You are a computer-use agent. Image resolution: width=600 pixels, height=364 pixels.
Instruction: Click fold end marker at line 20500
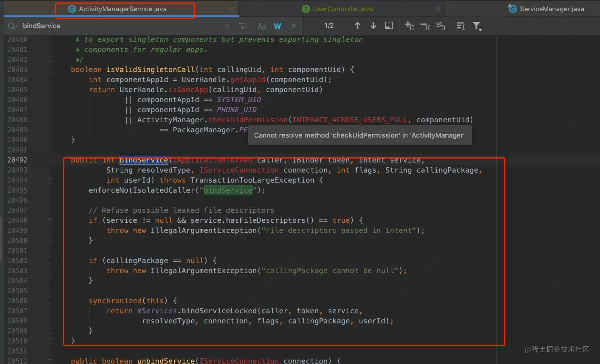point(50,241)
